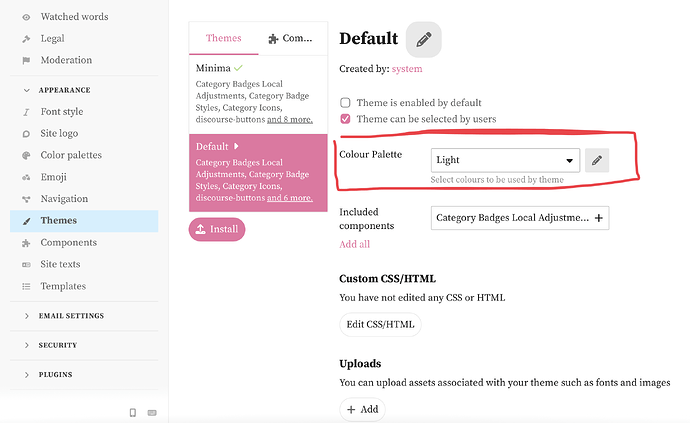Screen dimensions: 690x423
Task: Click the plus icon in Included components field
Action: (598, 218)
